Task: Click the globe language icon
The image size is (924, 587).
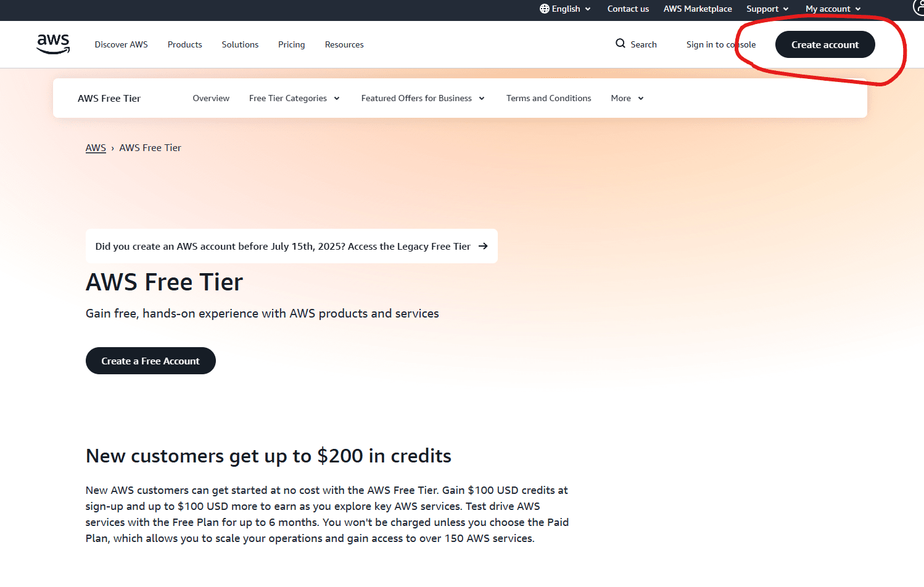Action: tap(544, 9)
